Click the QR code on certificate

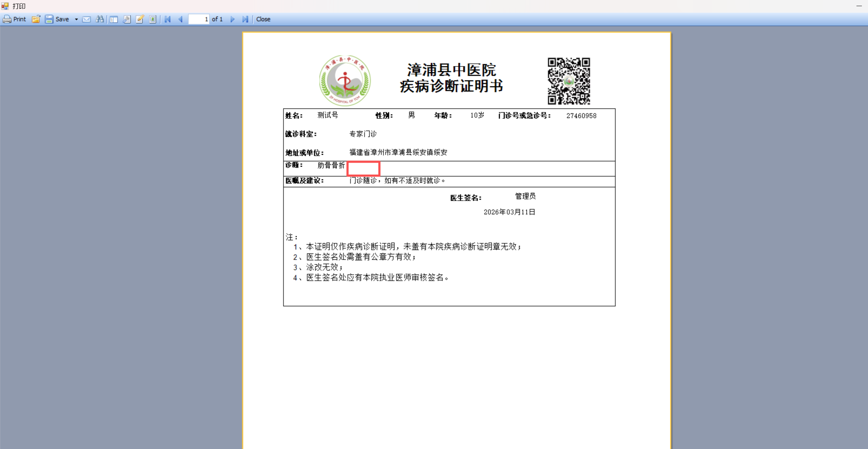[x=569, y=81]
